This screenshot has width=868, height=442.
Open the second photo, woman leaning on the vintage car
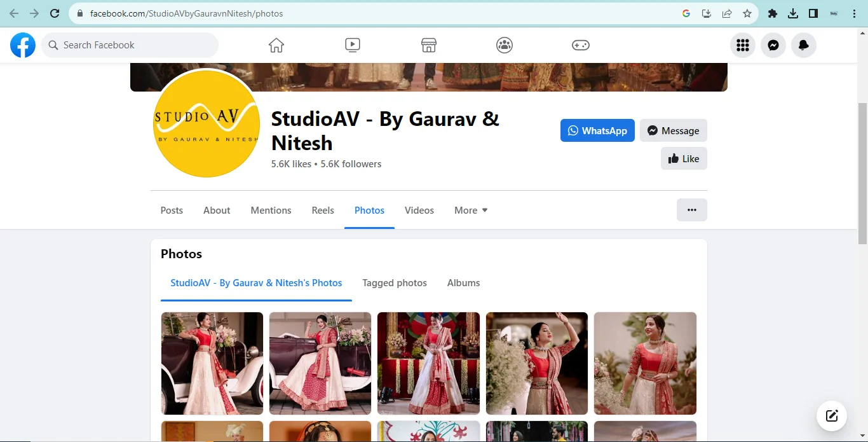pyautogui.click(x=320, y=363)
